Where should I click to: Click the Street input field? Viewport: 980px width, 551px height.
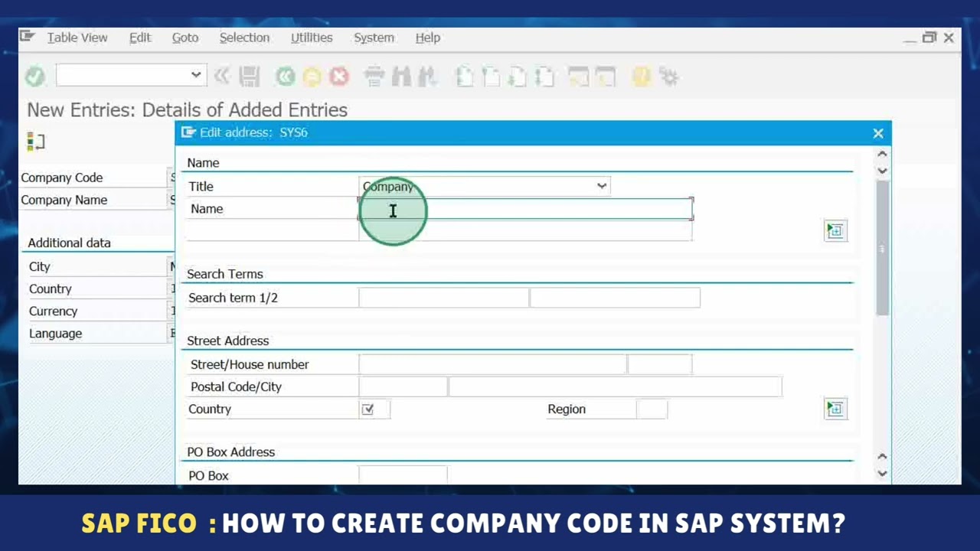click(x=492, y=364)
